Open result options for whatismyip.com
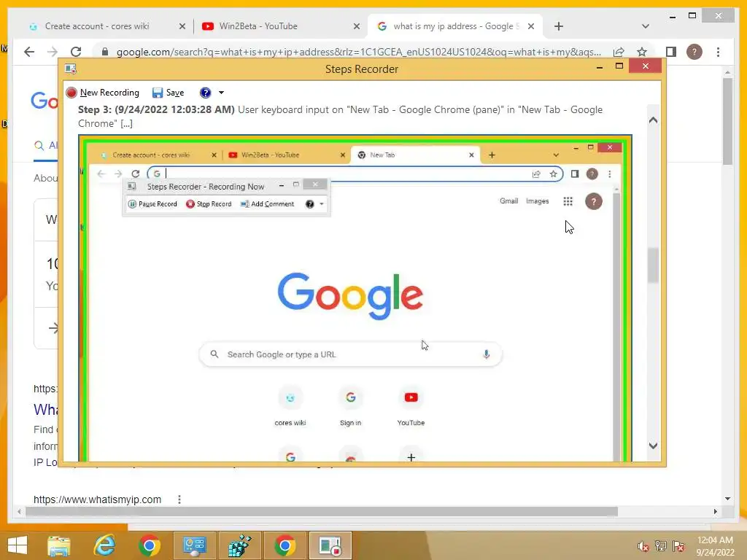747x560 pixels. coord(179,499)
